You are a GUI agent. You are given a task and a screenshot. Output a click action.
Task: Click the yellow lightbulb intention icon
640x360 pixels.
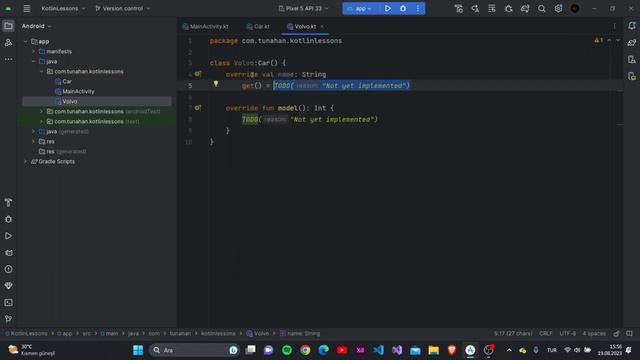tap(216, 84)
